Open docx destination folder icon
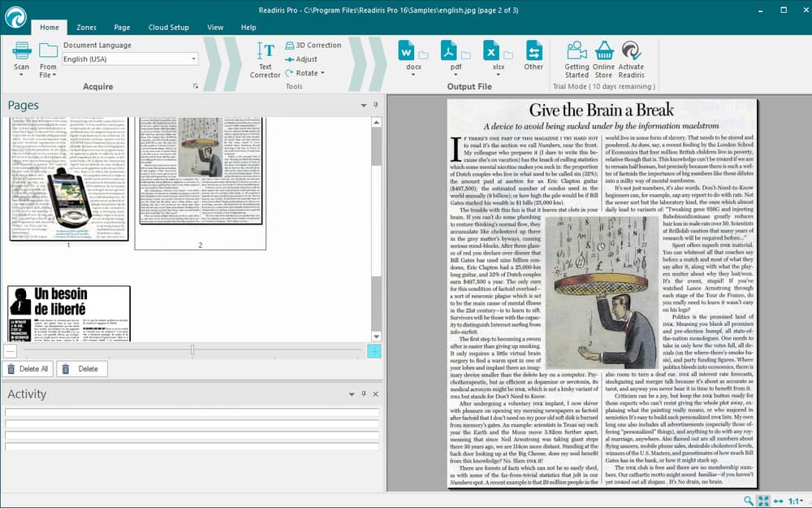 click(424, 54)
